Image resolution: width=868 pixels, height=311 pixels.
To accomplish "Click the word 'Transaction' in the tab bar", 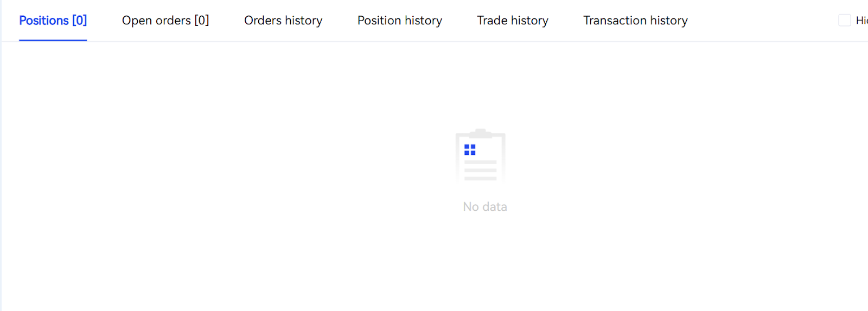I will point(615,21).
